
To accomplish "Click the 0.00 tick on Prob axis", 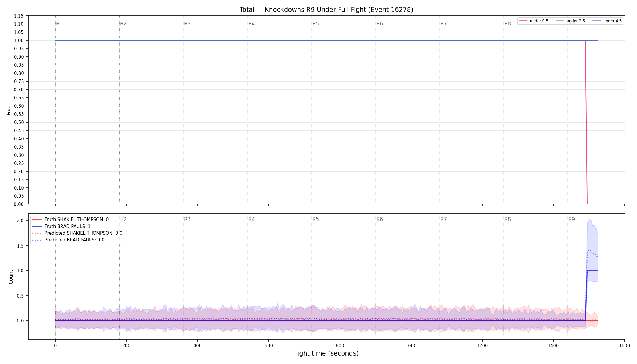I will (19, 204).
